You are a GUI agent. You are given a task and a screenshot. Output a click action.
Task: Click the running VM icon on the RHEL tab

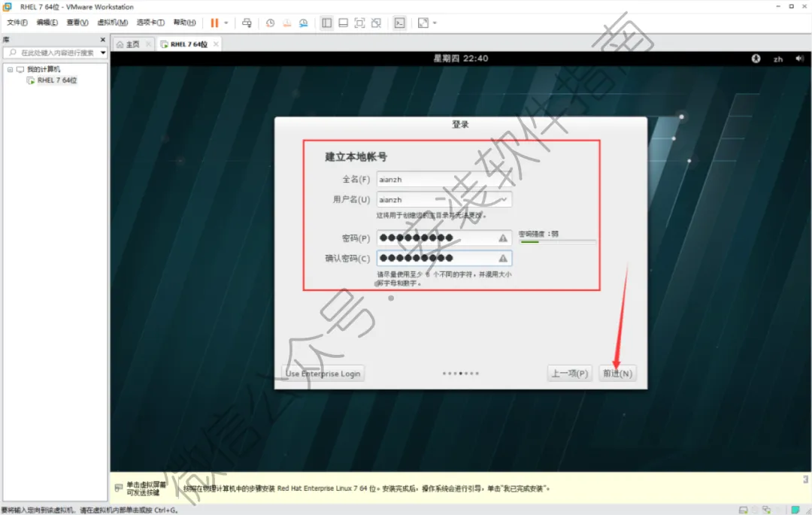(x=164, y=44)
